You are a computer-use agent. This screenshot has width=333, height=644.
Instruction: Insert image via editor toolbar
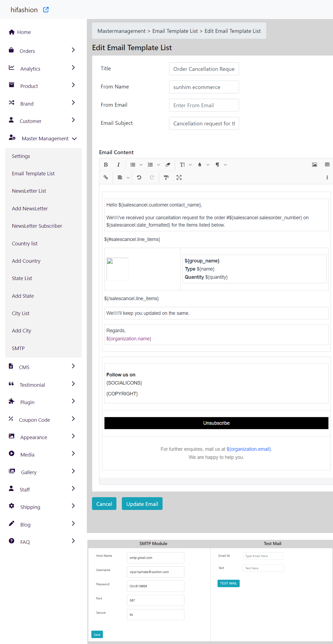click(x=315, y=165)
